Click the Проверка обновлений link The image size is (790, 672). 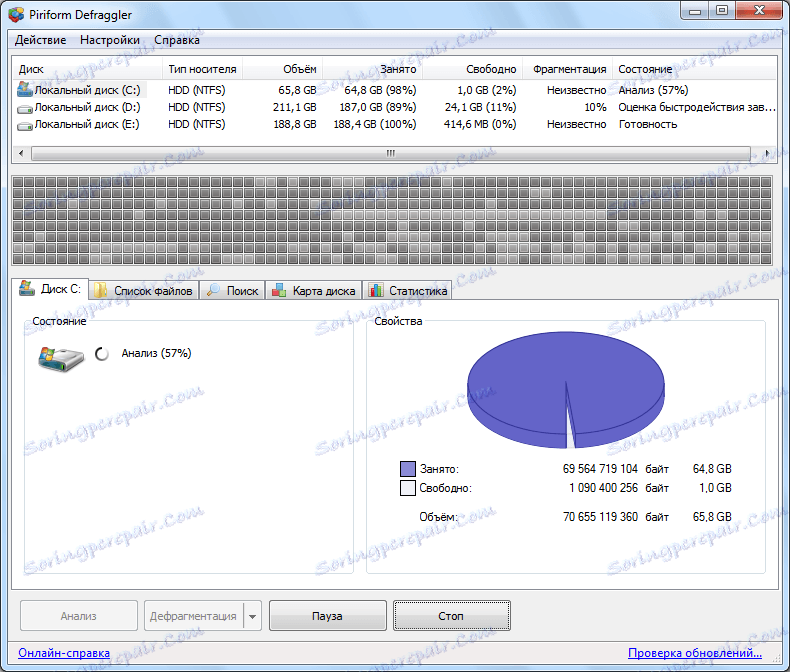click(695, 653)
